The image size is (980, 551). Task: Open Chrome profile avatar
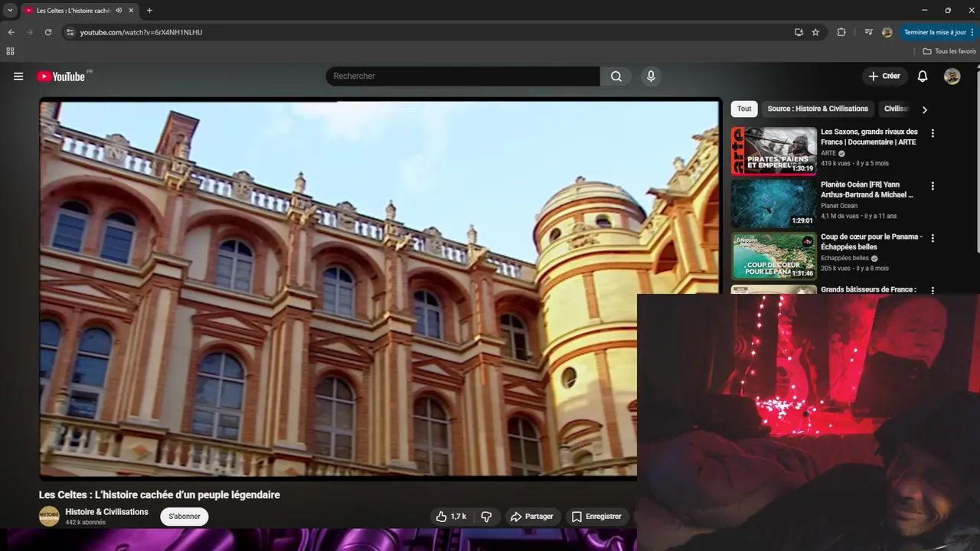click(x=887, y=32)
